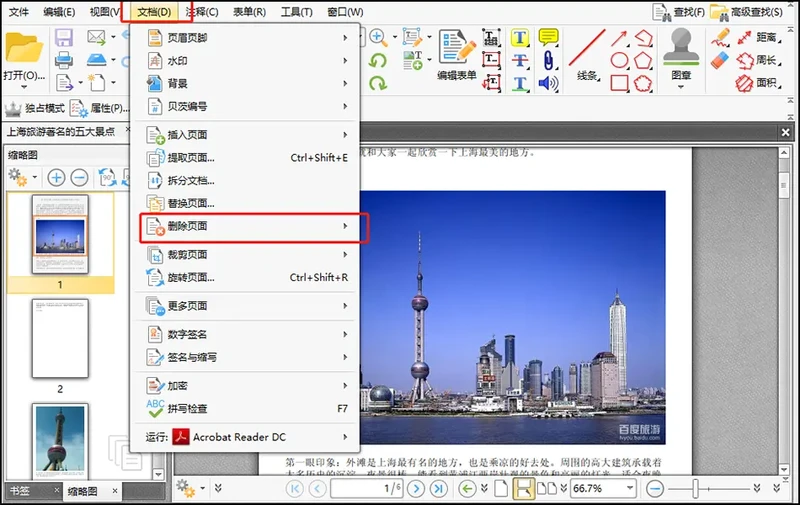The image size is (800, 505).
Task: Open 属性(P)... properties panel
Action: 99,108
